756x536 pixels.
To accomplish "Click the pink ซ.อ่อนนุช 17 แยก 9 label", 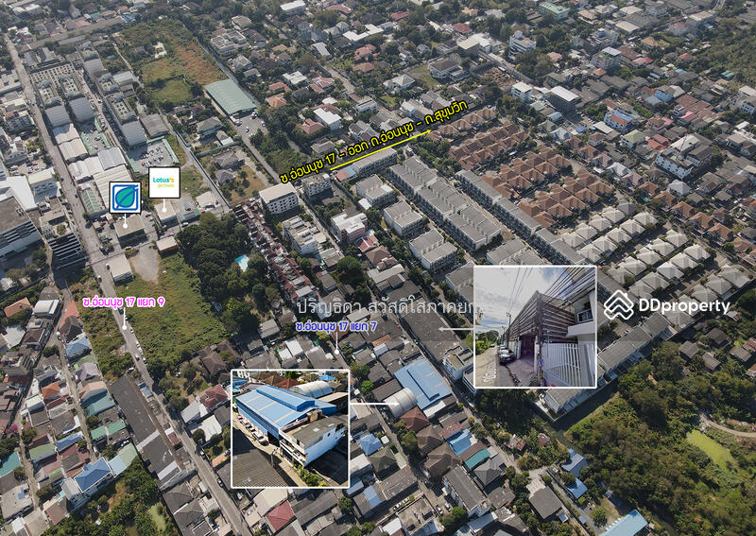I will point(124,302).
